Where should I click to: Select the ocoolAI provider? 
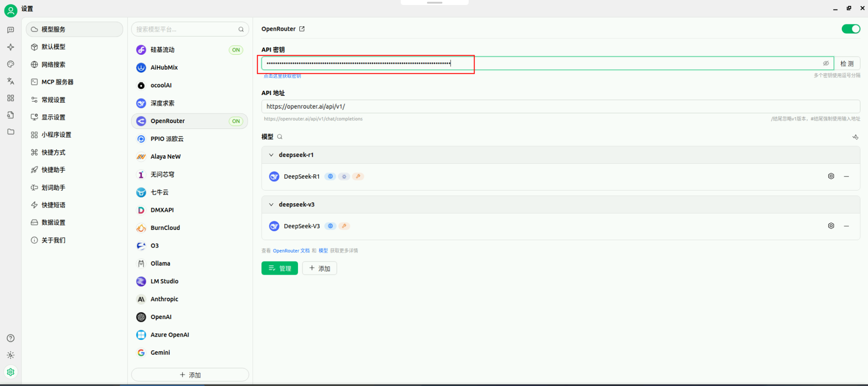pos(190,86)
